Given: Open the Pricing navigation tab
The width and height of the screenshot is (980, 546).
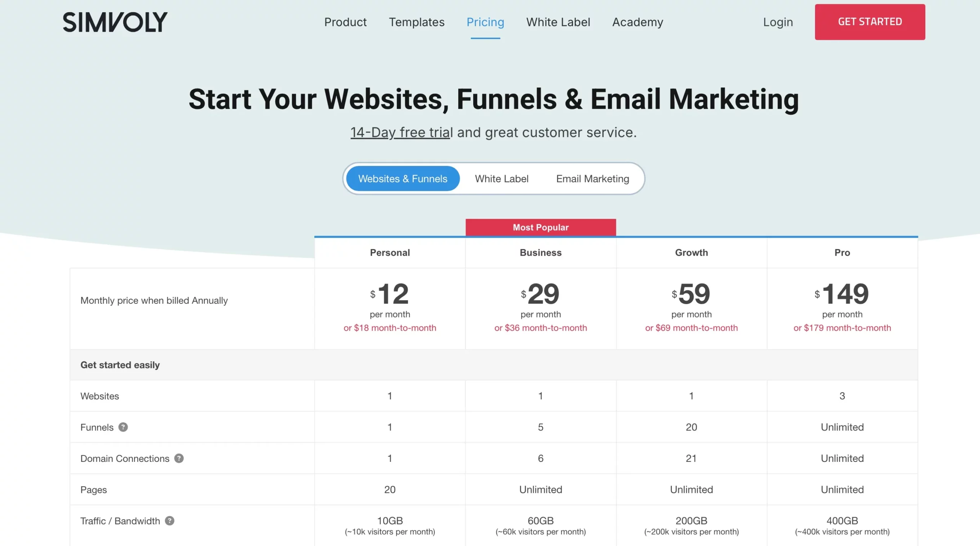Looking at the screenshot, I should (485, 21).
